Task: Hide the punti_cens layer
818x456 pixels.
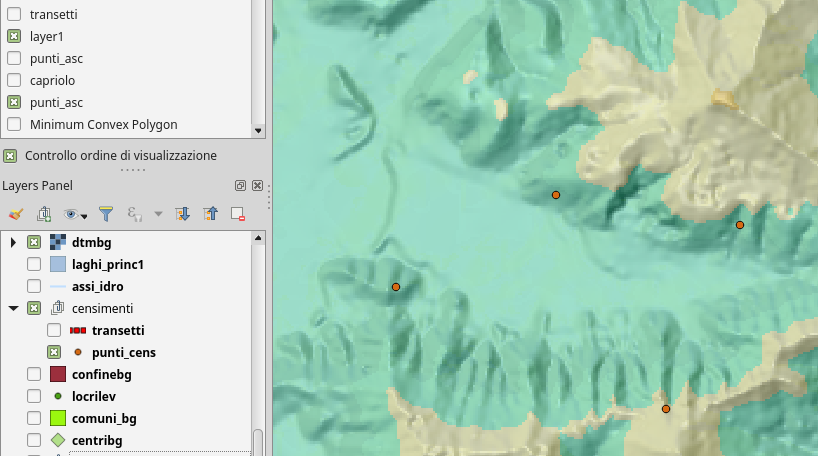Action: tap(54, 352)
